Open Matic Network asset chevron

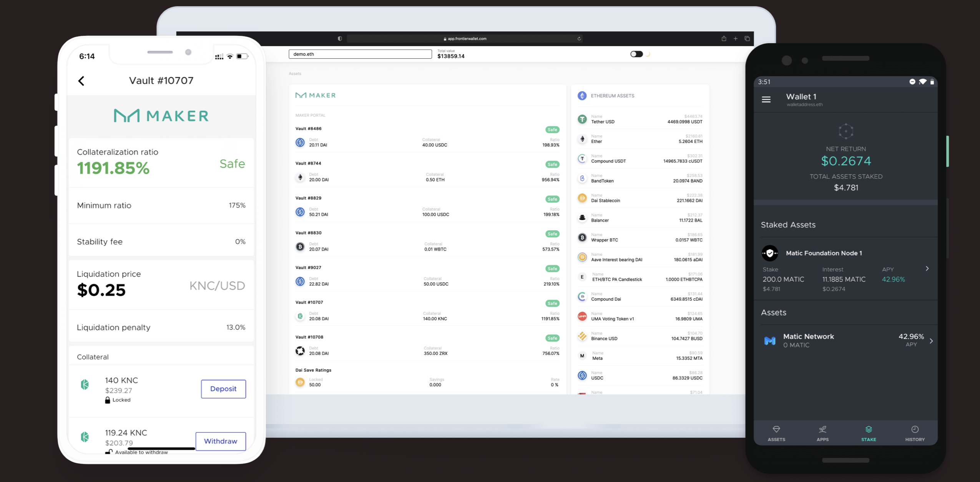[x=931, y=341]
